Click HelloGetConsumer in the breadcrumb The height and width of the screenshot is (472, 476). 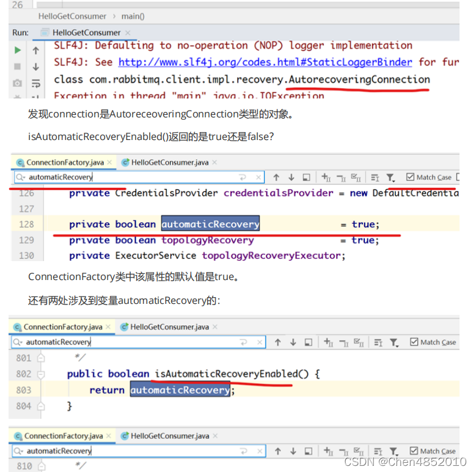click(x=72, y=16)
